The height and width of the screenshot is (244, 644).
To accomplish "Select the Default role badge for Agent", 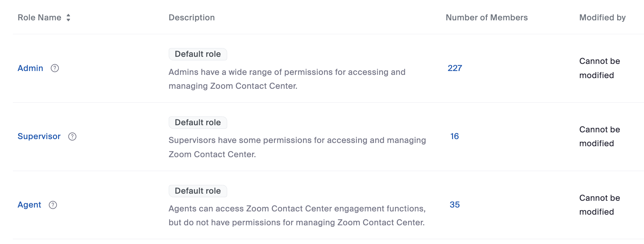I will coord(197,191).
